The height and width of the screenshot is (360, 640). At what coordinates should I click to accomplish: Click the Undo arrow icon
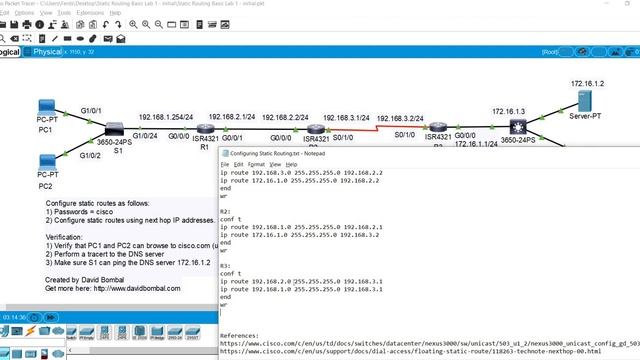coord(106,25)
